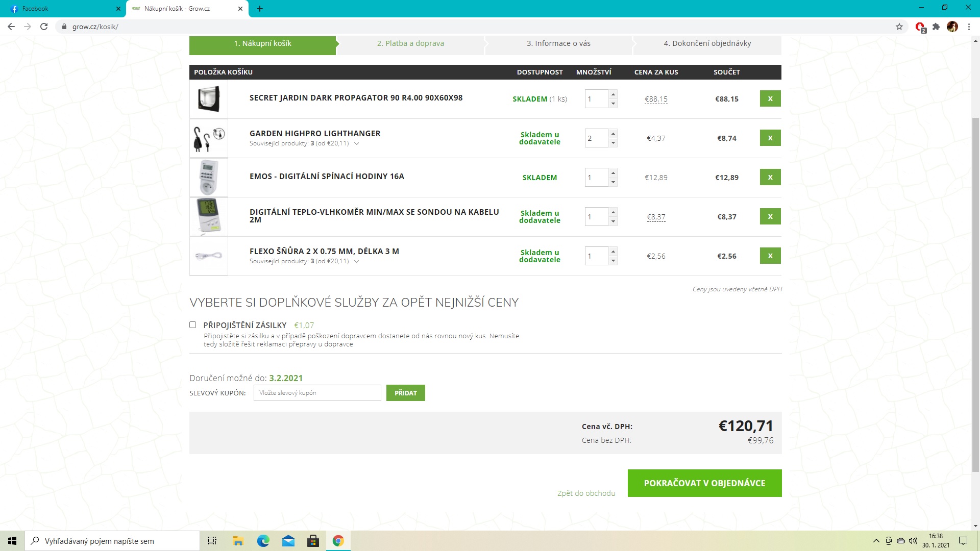The width and height of the screenshot is (980, 551).
Task: Launch Microsoft Edge from taskbar
Action: coord(263,541)
